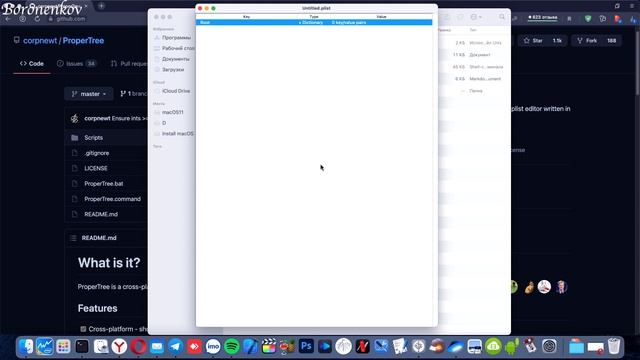Screen dimensions: 640x360
Task: Open the stock chart app in Dock
Action: tap(44, 347)
